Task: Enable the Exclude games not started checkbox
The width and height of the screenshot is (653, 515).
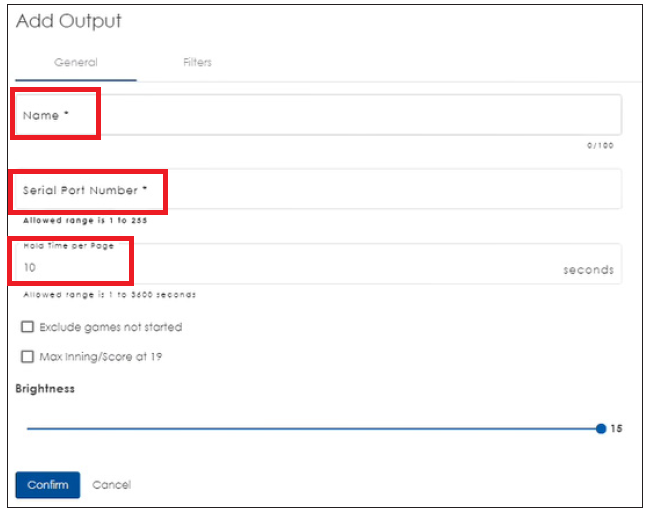Action: coord(28,327)
